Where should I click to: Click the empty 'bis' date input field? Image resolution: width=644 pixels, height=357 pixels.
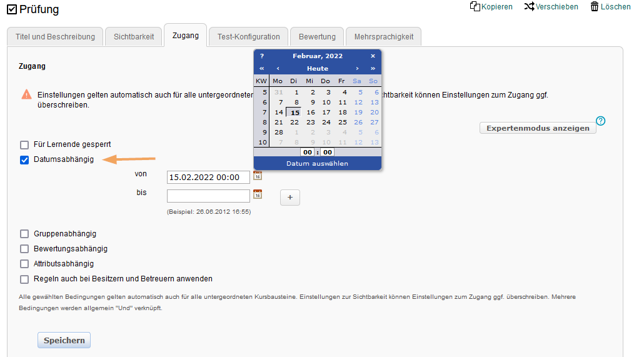208,196
